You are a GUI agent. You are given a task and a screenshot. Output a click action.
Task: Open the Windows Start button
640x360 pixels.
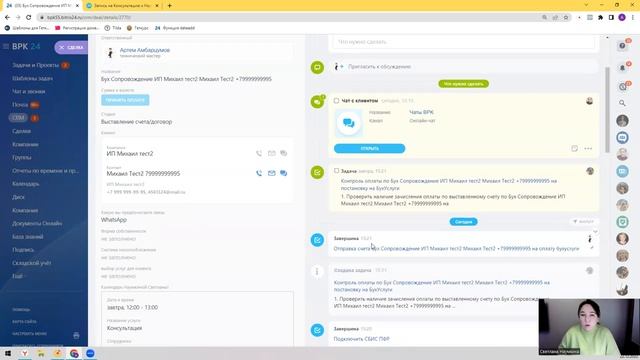8,353
